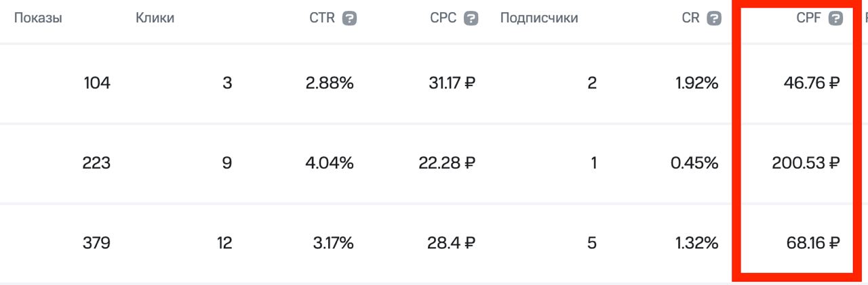Click the help icon next to CTR

(x=349, y=19)
